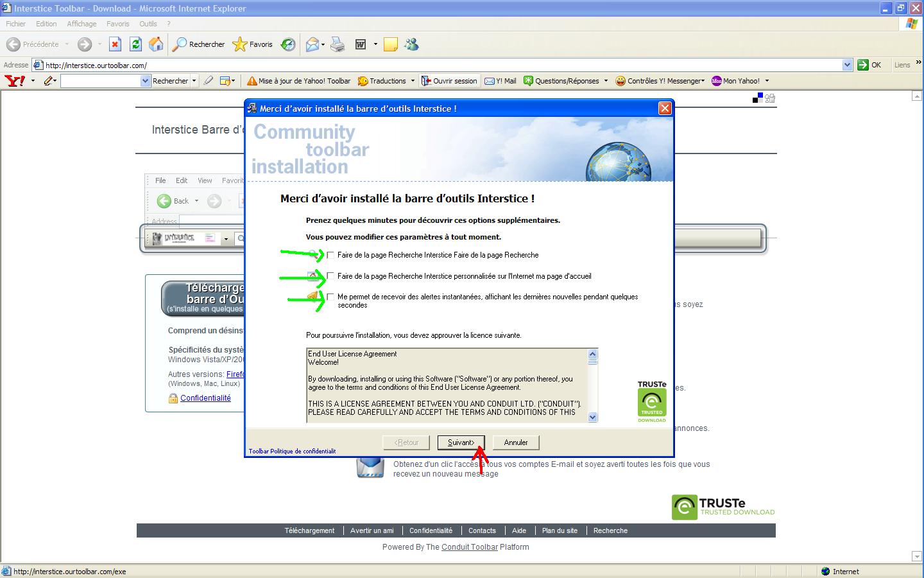Open Y! Mail envelope button
The width and height of the screenshot is (924, 578).
click(x=501, y=81)
